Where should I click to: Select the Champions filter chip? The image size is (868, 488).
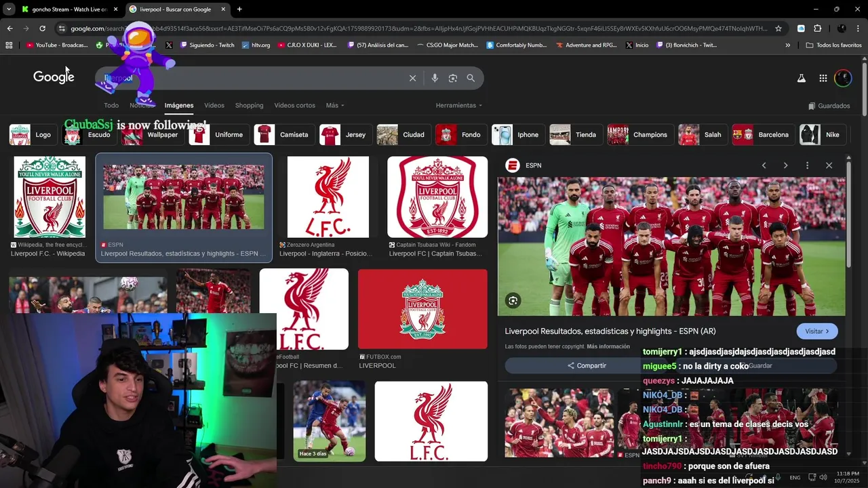(639, 135)
